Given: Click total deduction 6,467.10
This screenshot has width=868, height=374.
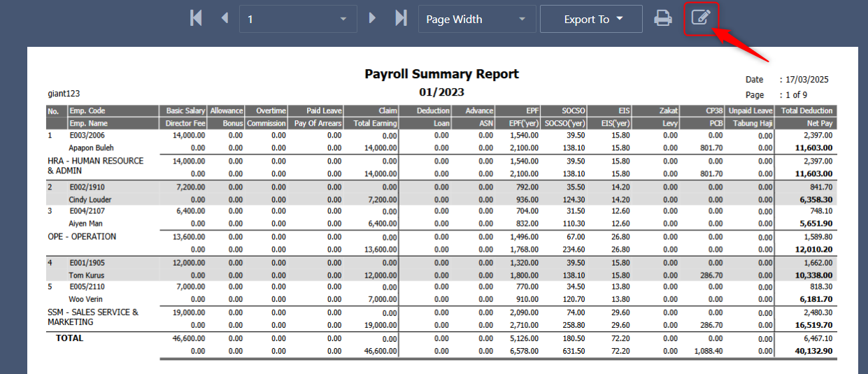Looking at the screenshot, I should [x=819, y=338].
